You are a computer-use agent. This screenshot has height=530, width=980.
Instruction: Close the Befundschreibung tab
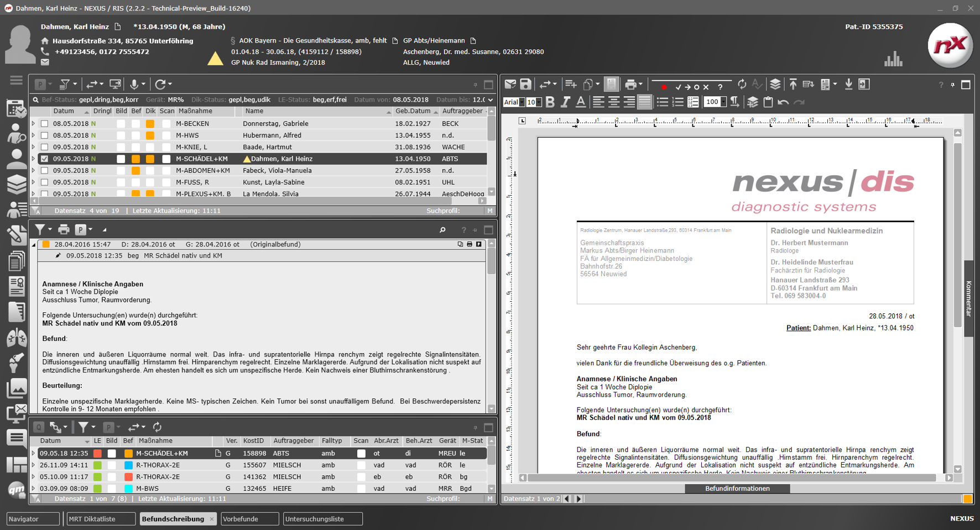212,519
